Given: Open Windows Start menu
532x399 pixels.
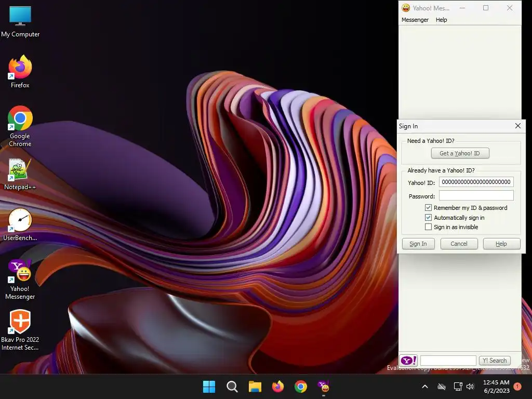Looking at the screenshot, I should point(209,387).
